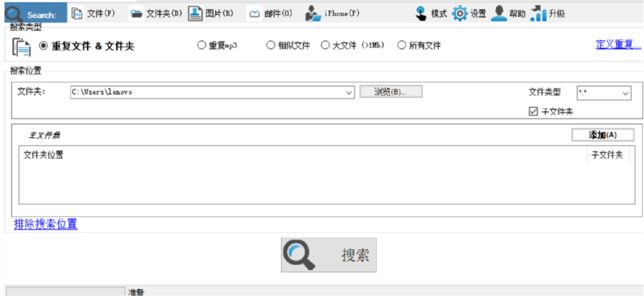Screen dimensions: 644x297
Task: Open 设置 from the toolbar
Action: coord(478,14)
